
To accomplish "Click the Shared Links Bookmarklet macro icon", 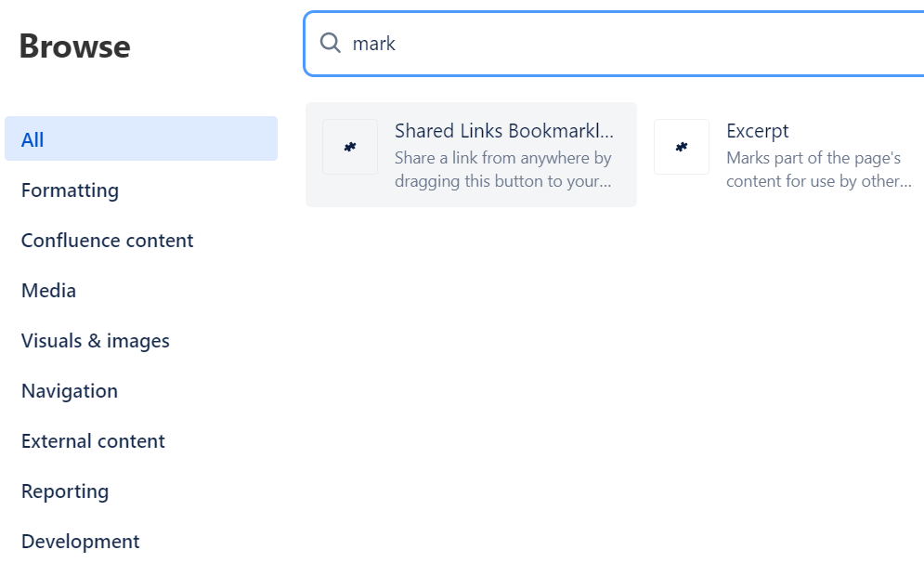I will click(350, 147).
